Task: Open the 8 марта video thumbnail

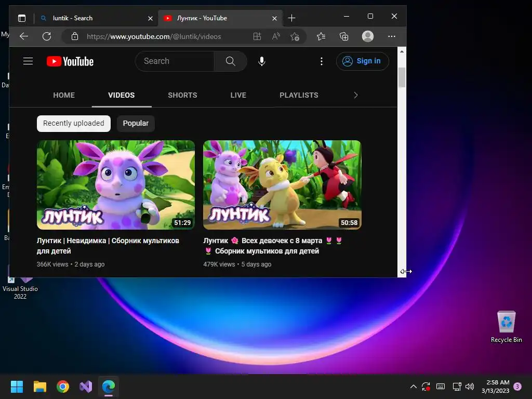Action: pyautogui.click(x=282, y=185)
